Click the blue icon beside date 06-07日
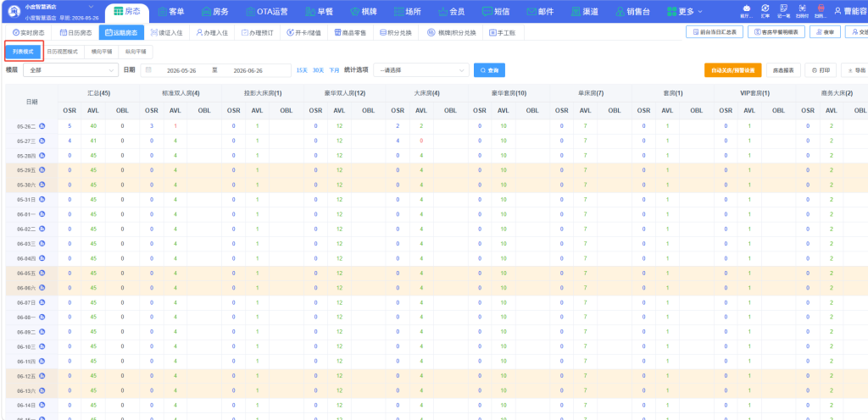The width and height of the screenshot is (868, 420). coord(42,302)
